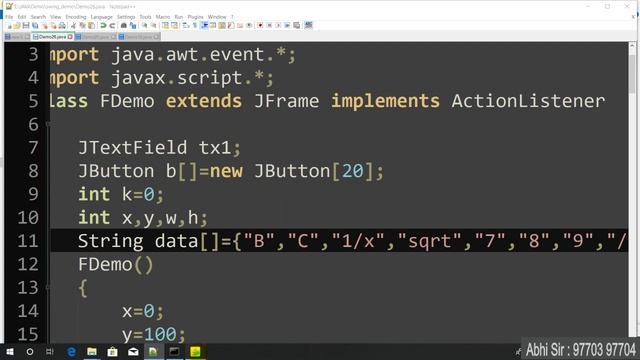
Task: Open the Tools menu
Action: pyautogui.click(x=145, y=17)
